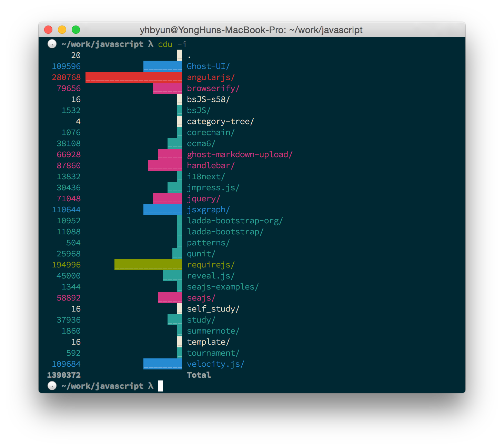This screenshot has width=504, height=448.
Task: Click the blue jsxgraph size bar
Action: pyautogui.click(x=163, y=210)
